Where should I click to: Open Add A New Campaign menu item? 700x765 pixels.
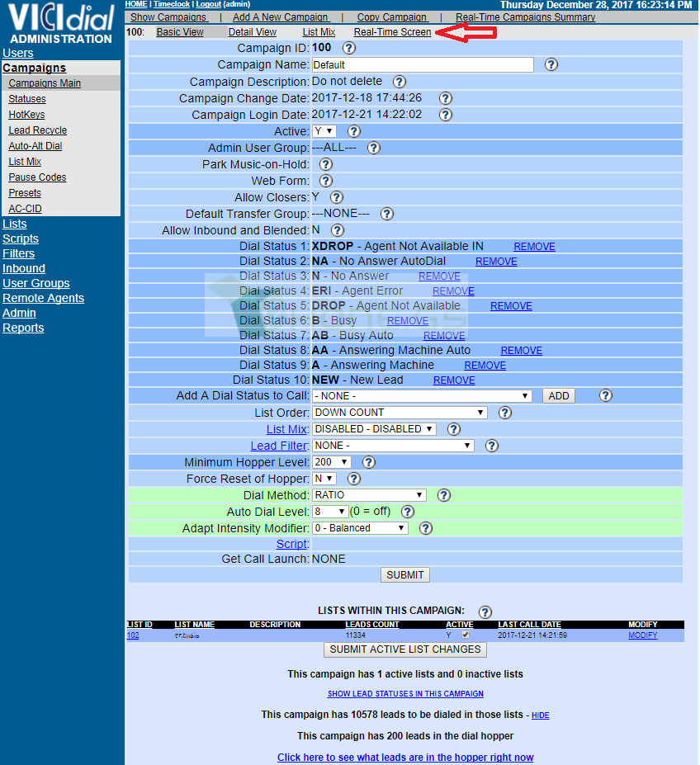[281, 17]
